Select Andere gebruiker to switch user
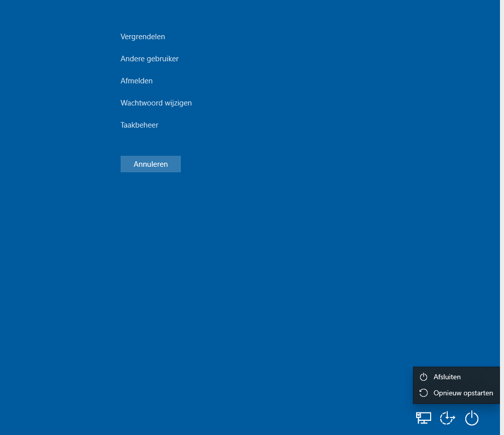The image size is (504, 435). click(149, 59)
